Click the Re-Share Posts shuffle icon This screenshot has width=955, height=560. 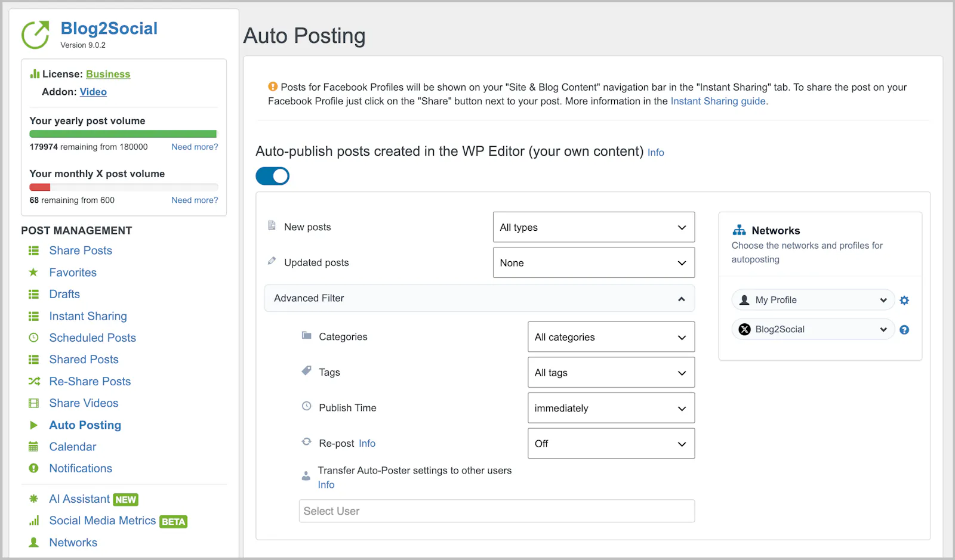[34, 381]
